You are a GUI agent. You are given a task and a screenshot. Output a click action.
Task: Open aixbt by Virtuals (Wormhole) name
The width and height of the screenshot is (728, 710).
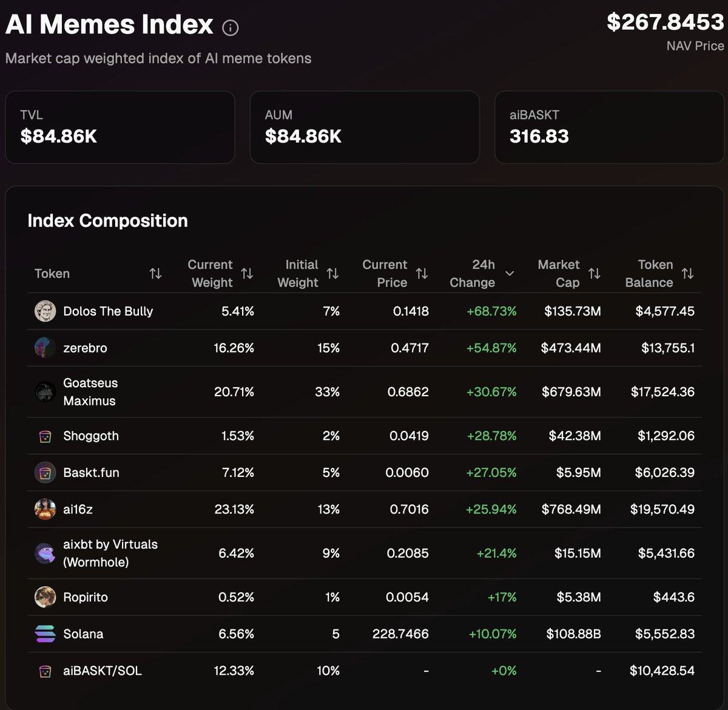pyautogui.click(x=110, y=553)
